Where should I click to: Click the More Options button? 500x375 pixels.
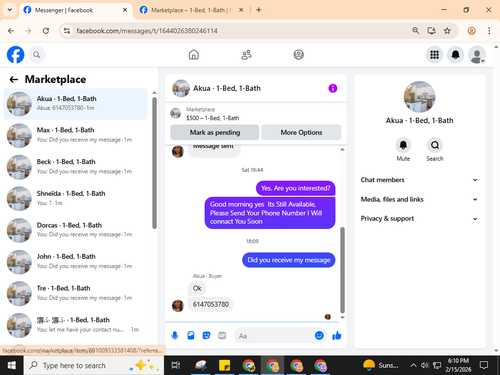pos(301,132)
